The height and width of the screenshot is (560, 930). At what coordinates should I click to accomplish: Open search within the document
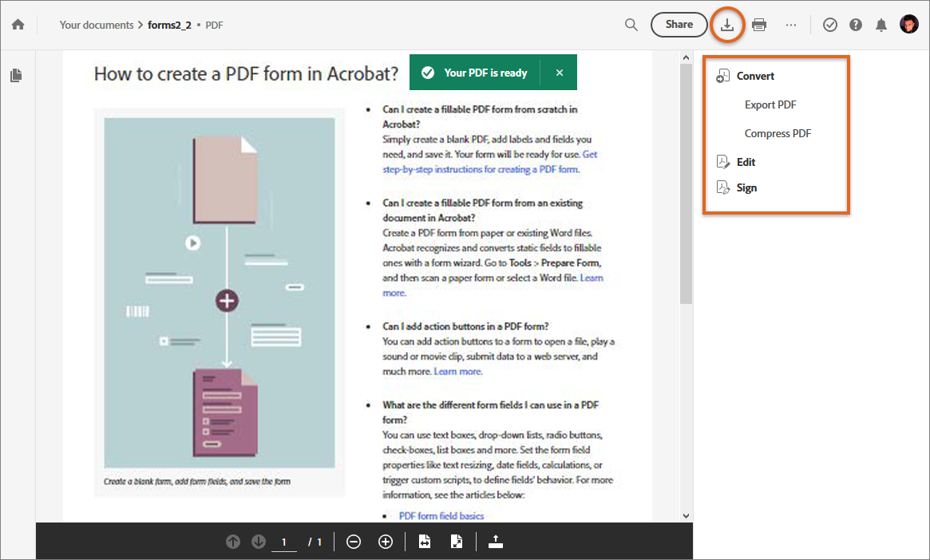point(631,25)
